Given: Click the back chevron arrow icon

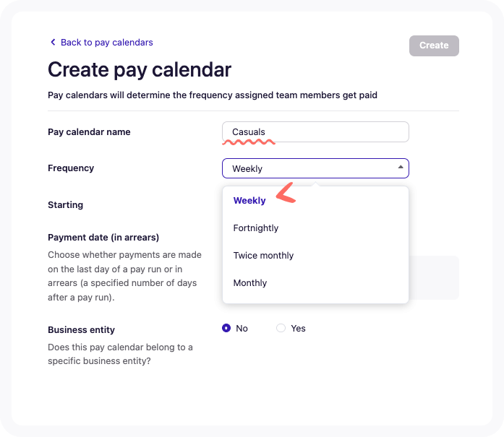Looking at the screenshot, I should pyautogui.click(x=53, y=42).
